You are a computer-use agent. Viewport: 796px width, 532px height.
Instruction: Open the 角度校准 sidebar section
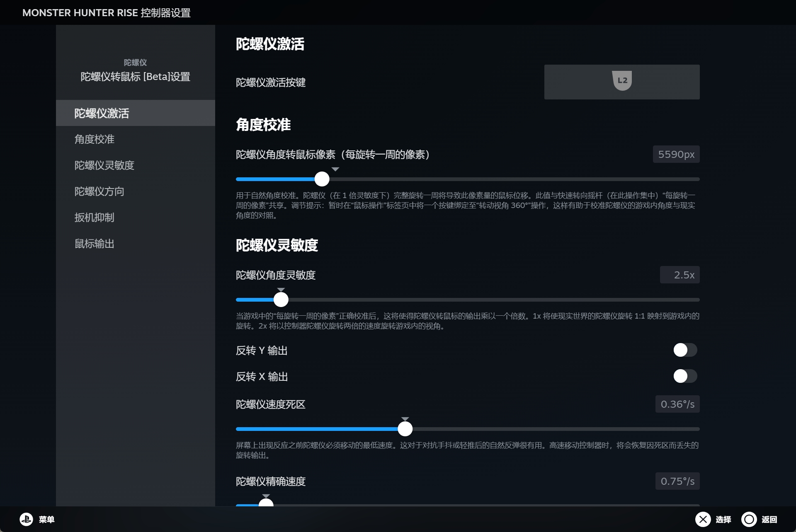point(136,139)
